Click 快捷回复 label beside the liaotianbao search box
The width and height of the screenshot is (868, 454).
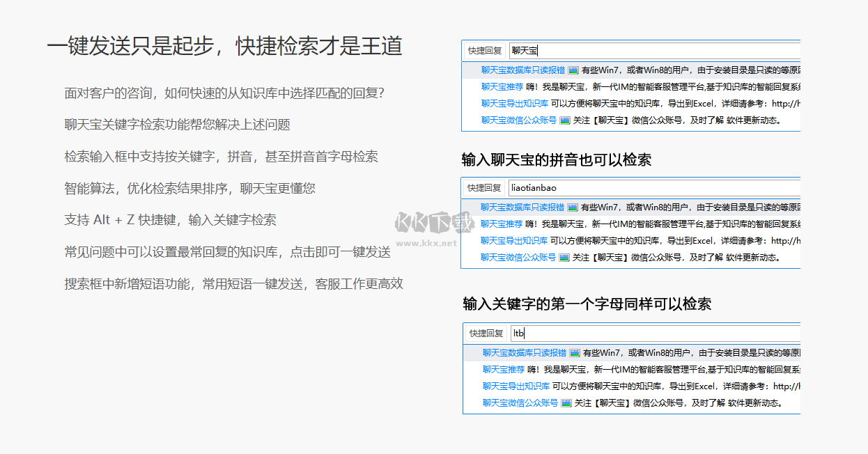[x=484, y=188]
